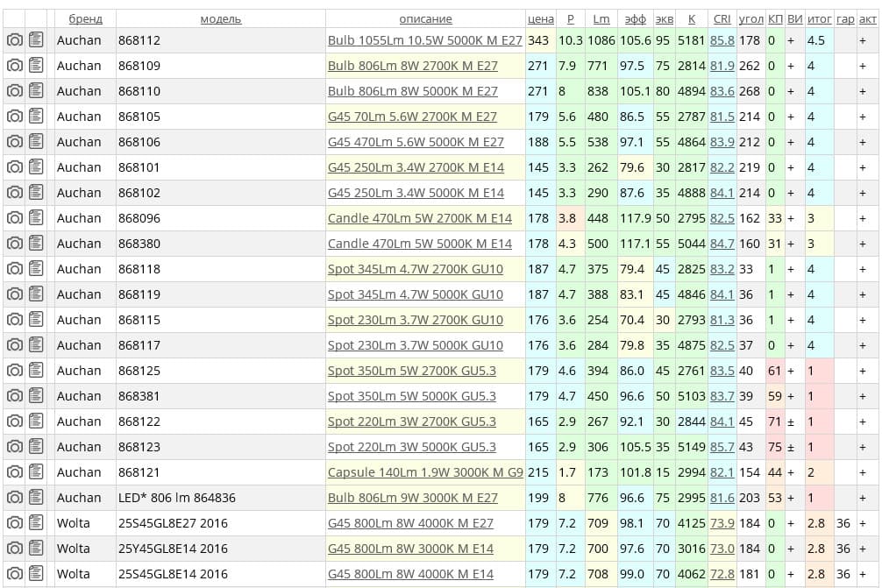Open document icon for LED* 806 lm 864836

coord(36,498)
